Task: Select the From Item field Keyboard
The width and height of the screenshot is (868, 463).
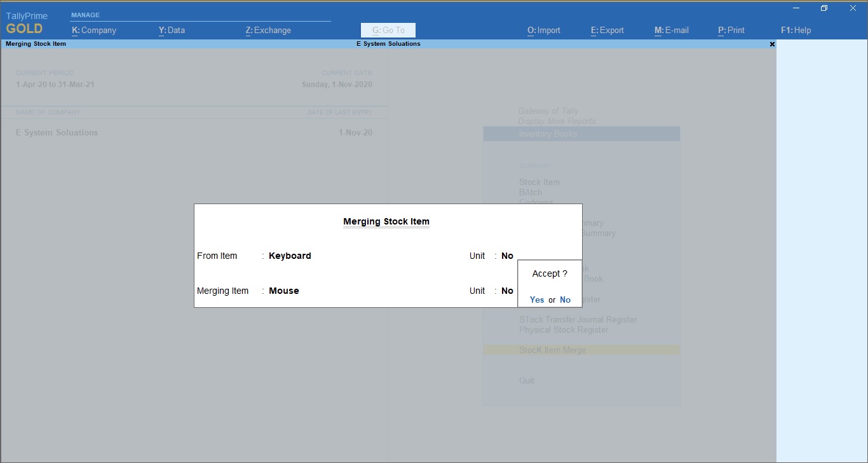Action: pos(290,256)
